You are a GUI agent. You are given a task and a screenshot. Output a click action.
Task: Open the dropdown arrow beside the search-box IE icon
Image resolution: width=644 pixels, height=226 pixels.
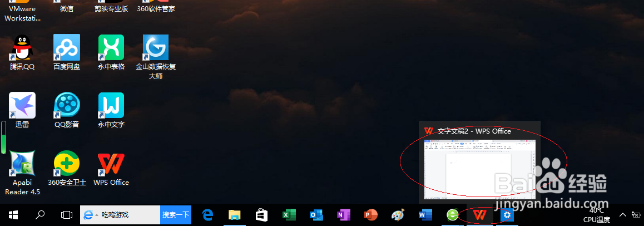(x=97, y=215)
